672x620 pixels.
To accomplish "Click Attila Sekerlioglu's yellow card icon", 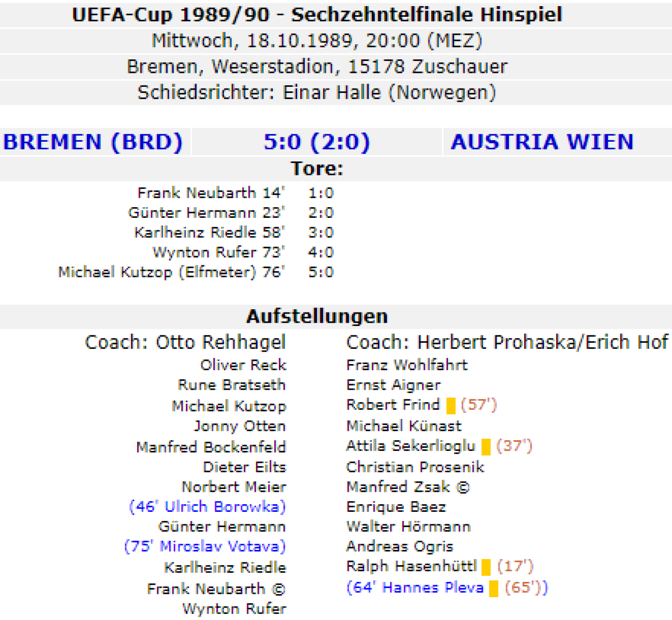I will [x=486, y=447].
